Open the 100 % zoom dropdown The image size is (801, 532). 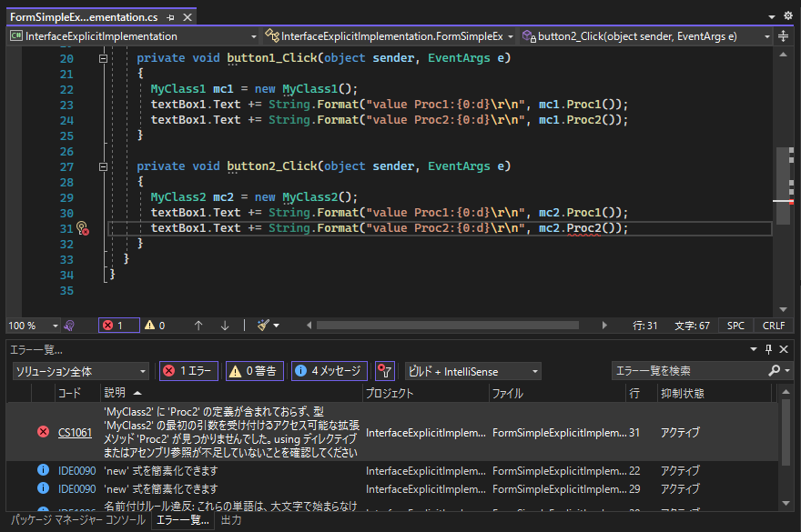click(33, 326)
